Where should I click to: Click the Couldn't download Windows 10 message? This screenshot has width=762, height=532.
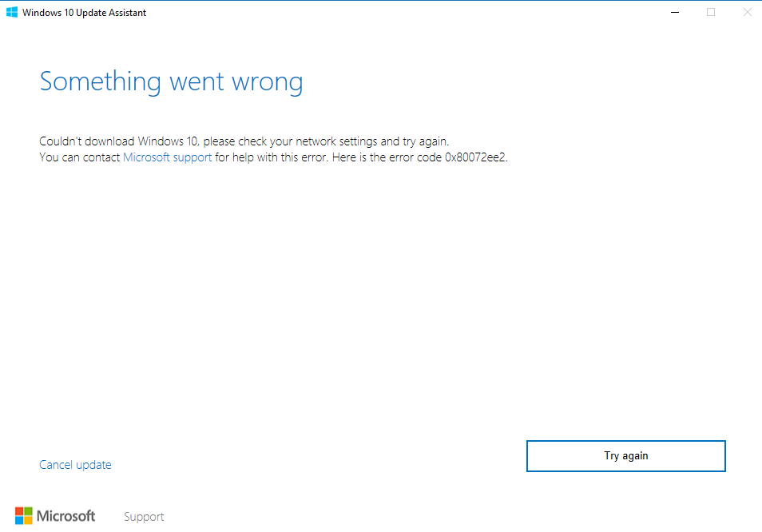[x=244, y=141]
